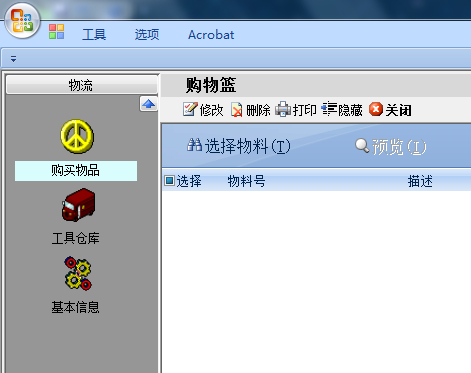
Task: Click the 修改 toolbar label
Action: 212,110
